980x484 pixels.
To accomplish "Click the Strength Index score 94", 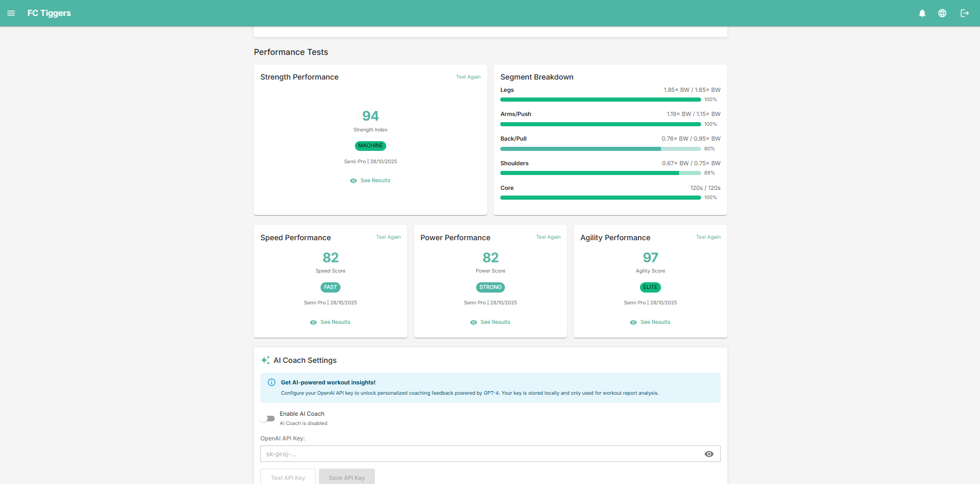I will 370,116.
